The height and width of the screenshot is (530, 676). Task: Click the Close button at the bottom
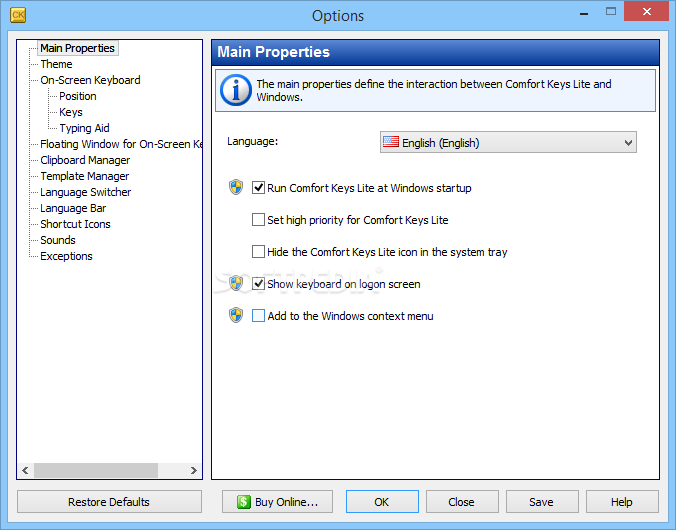[462, 502]
